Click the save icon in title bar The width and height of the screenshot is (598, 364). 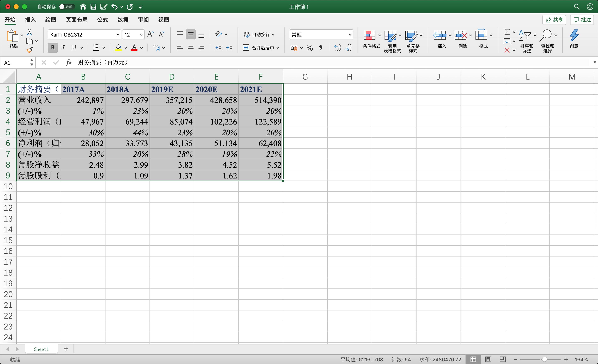point(93,7)
